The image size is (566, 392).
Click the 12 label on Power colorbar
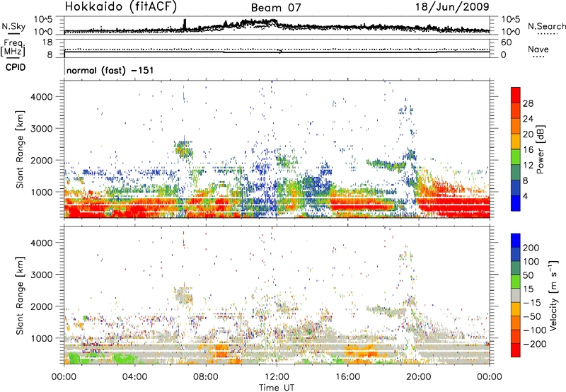tap(528, 166)
